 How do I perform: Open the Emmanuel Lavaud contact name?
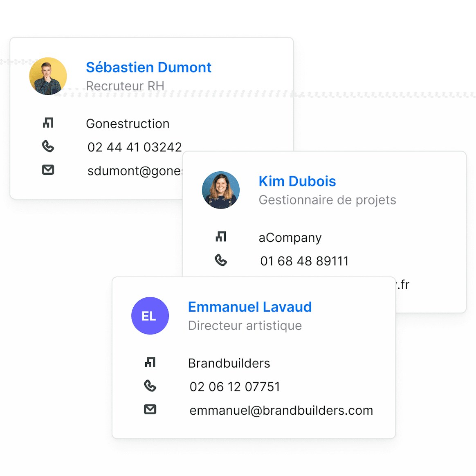pyautogui.click(x=250, y=307)
